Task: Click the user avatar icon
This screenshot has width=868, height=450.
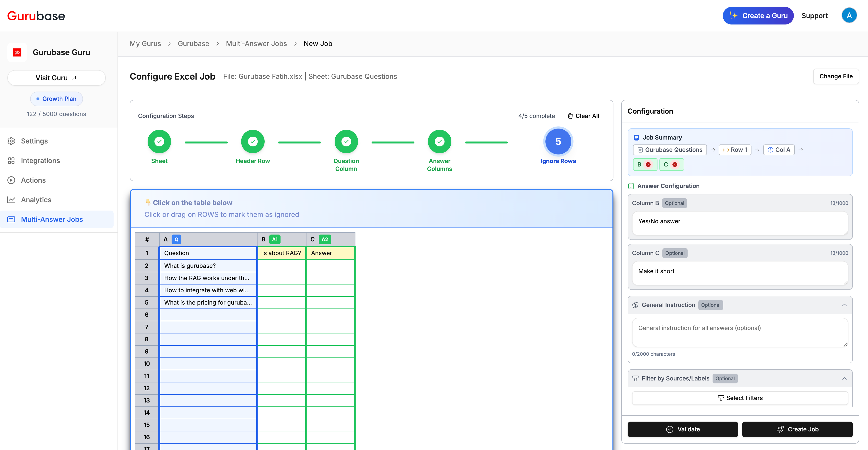Action: 849,15
